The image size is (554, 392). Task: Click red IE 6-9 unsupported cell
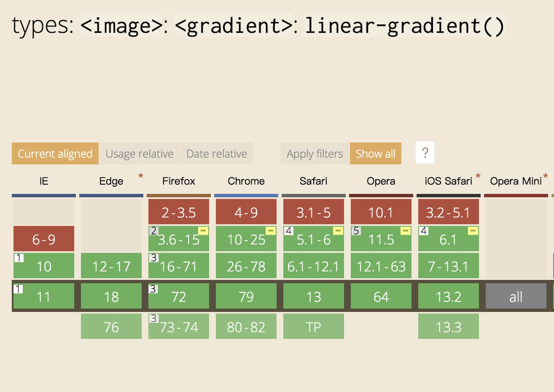tap(44, 239)
